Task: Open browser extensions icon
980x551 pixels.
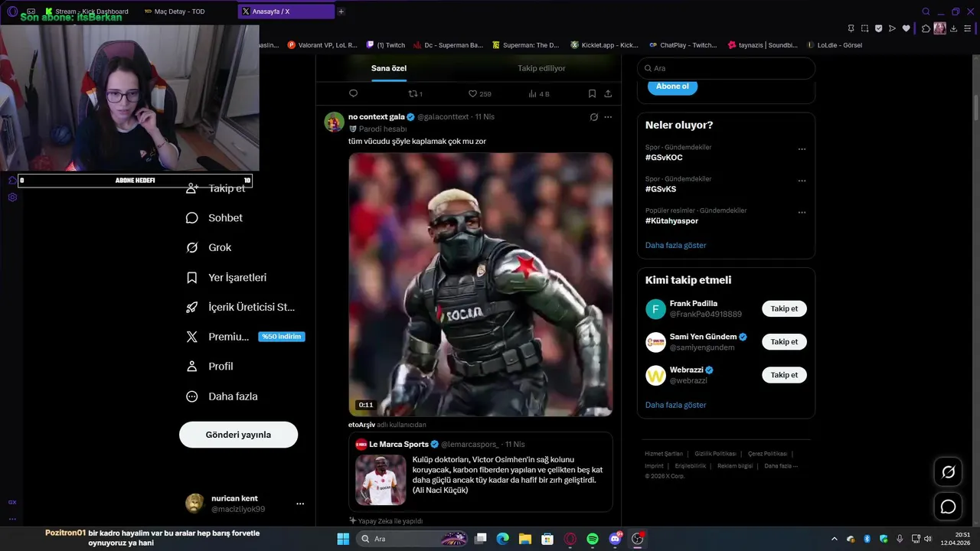Action: pyautogui.click(x=926, y=28)
